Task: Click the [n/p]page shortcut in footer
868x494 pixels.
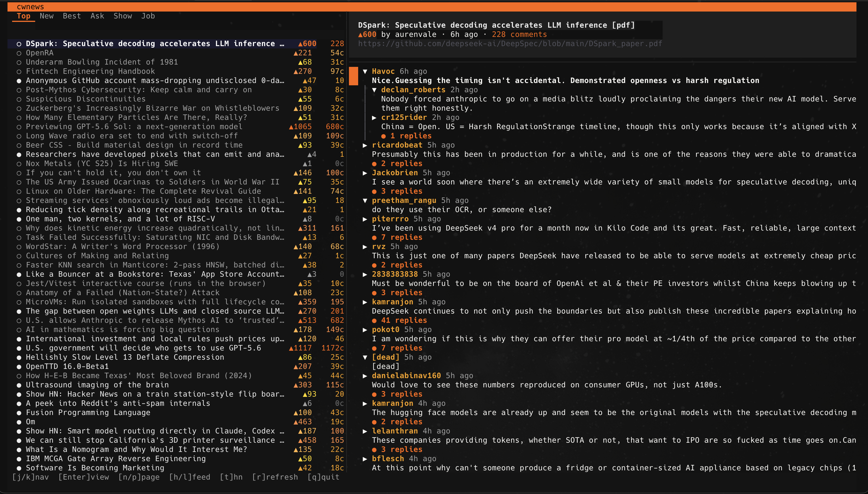Action: (139, 477)
